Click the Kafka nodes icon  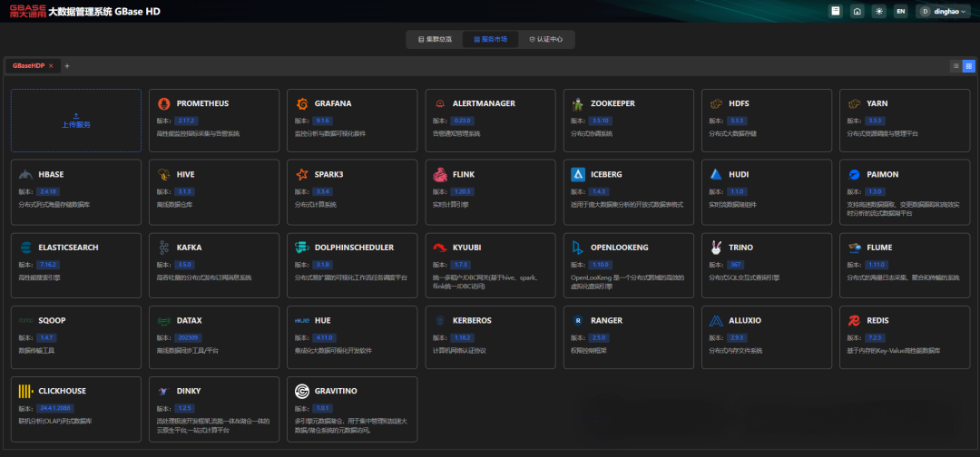tap(163, 248)
